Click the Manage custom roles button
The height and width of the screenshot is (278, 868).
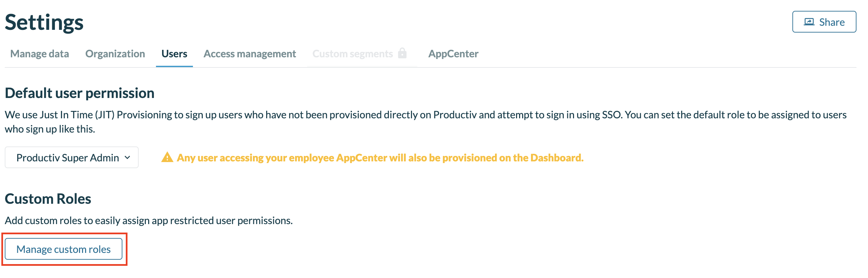click(63, 249)
